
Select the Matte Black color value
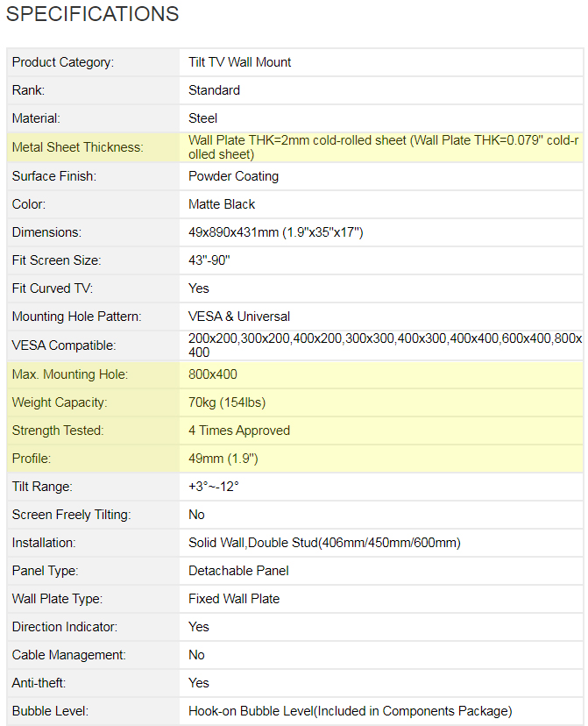(222, 204)
